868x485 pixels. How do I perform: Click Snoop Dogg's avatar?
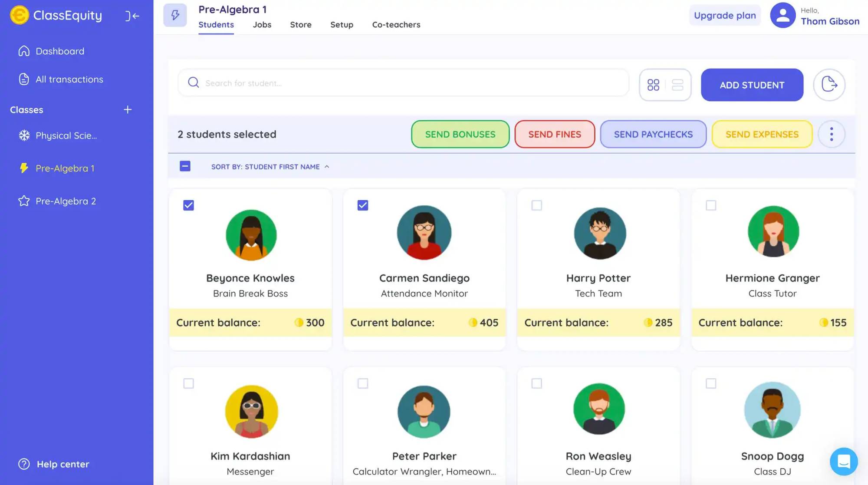click(773, 410)
